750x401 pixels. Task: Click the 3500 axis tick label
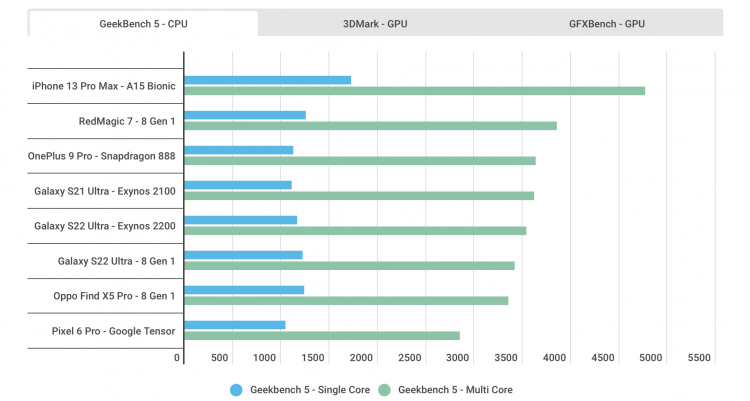click(x=506, y=357)
